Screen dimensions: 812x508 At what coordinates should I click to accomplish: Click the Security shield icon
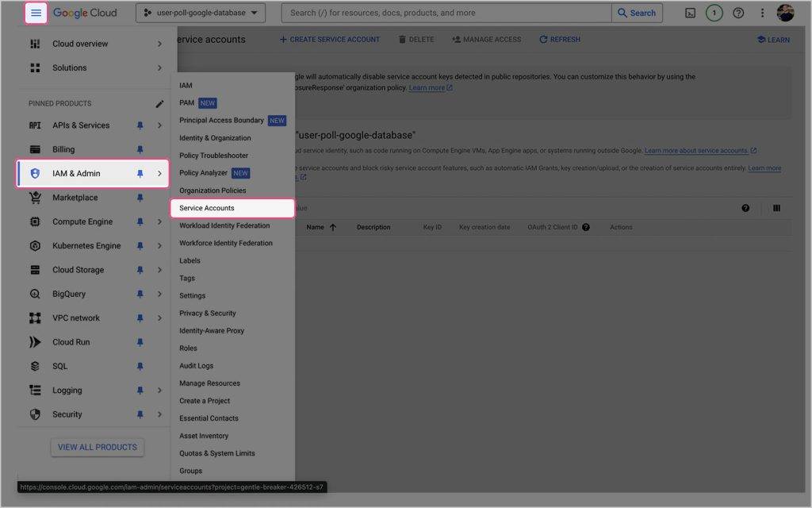(35, 414)
